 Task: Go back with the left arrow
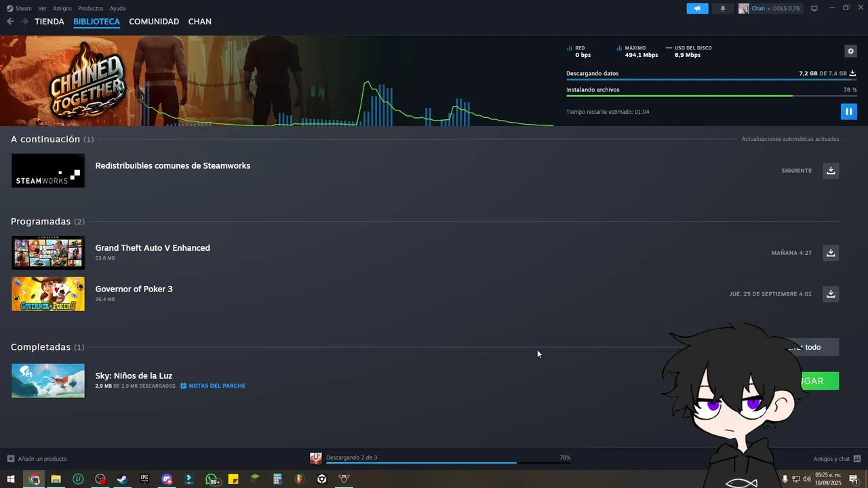tap(10, 22)
